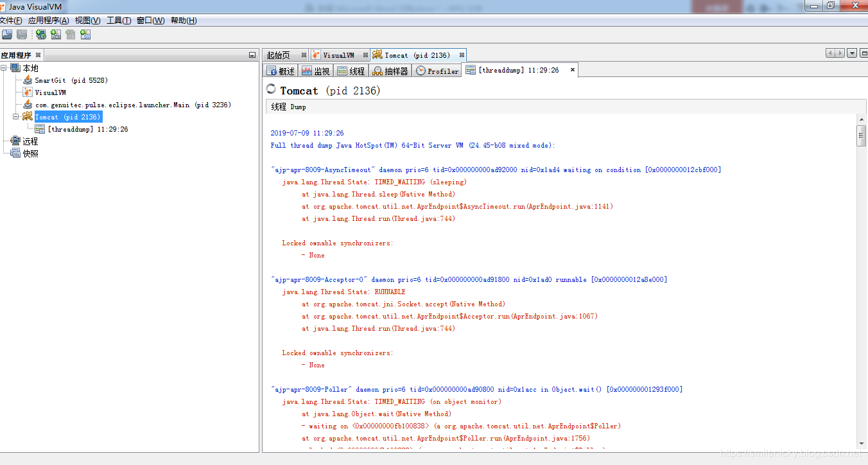Click the 2019-07-09 11:29:26 timestamp line
The height and width of the screenshot is (465, 868).
(307, 133)
